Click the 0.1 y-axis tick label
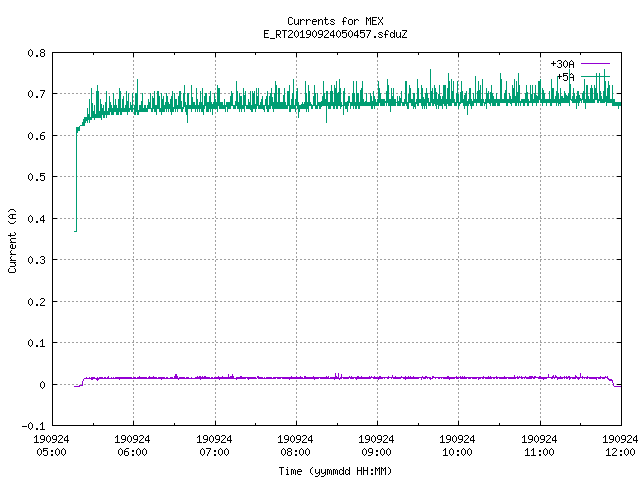 pos(36,343)
